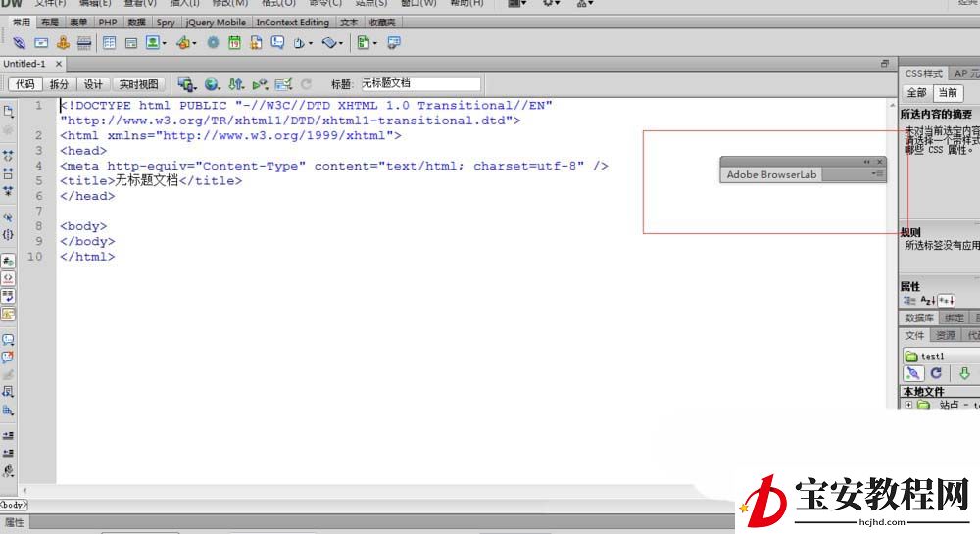
Task: Insert a Server-Side Include icon
Action: [x=256, y=42]
